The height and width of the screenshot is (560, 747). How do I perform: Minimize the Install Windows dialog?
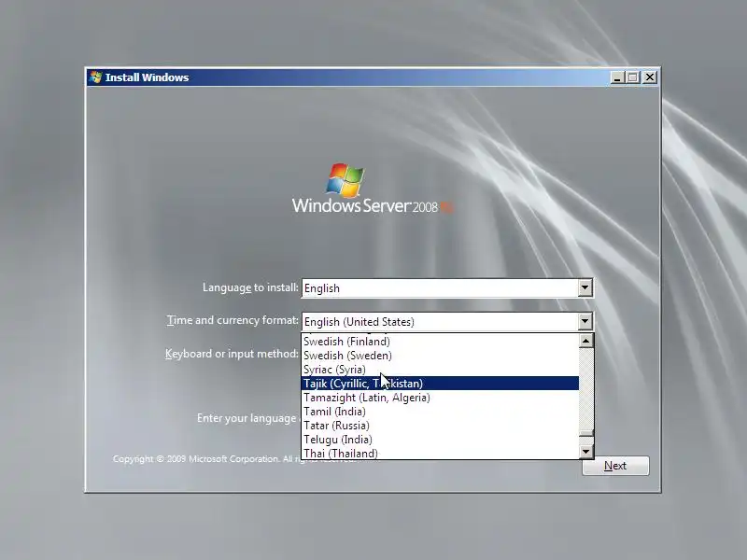point(617,77)
